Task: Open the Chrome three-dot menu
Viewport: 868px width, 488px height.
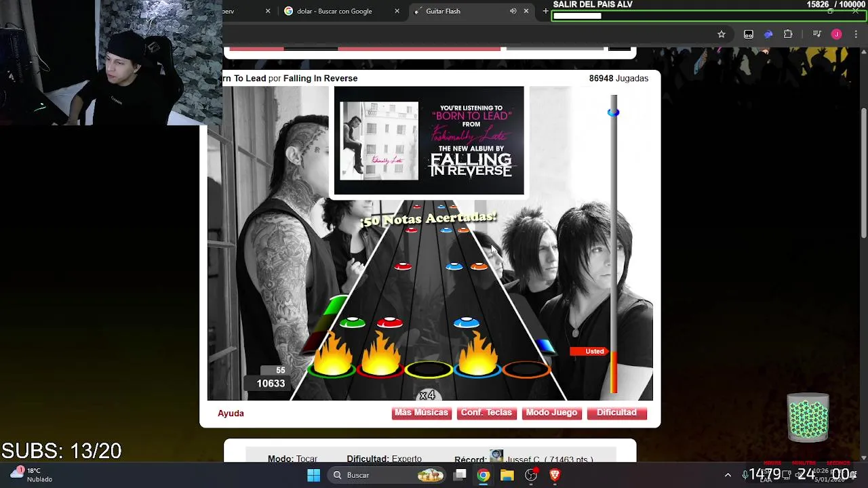Action: pos(856,34)
